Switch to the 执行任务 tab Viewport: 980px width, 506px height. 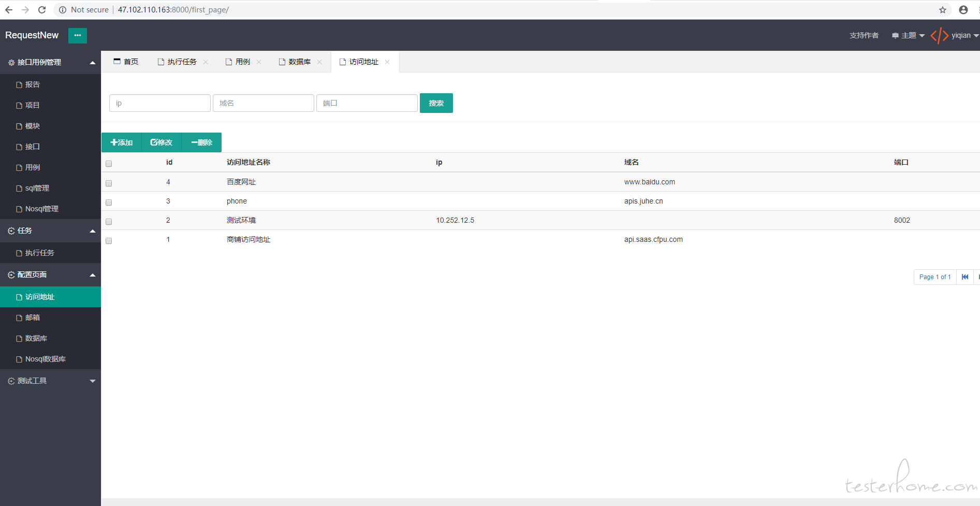tap(182, 62)
